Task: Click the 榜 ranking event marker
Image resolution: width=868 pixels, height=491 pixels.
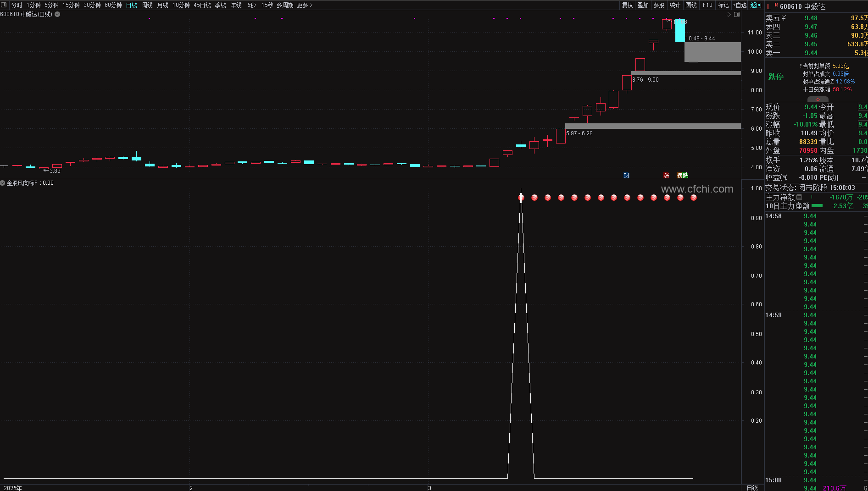Action: click(x=679, y=176)
